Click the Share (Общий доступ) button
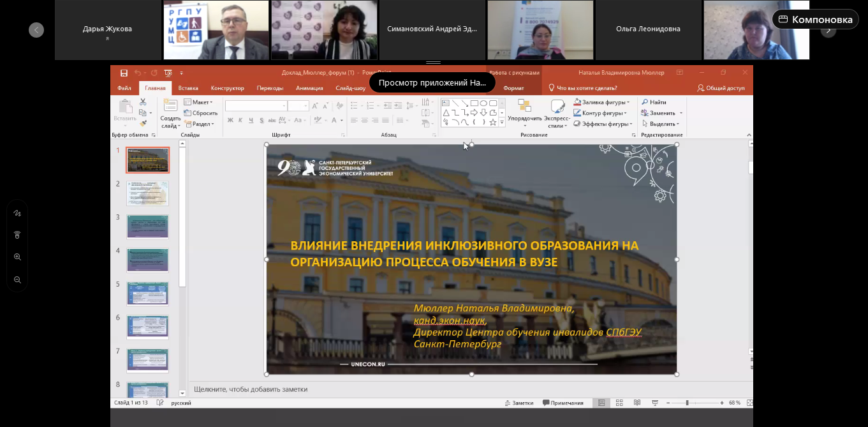 pos(721,88)
